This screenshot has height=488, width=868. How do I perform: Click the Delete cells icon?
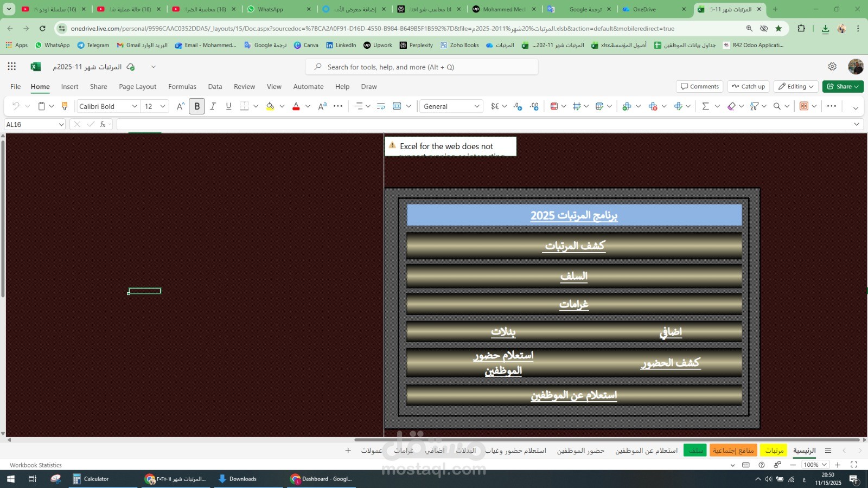(653, 106)
